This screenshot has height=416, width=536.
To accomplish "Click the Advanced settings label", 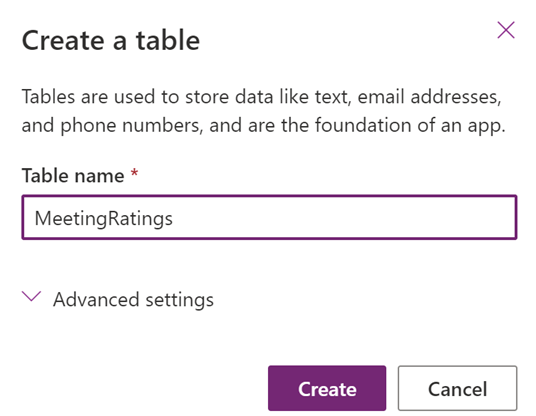I will click(x=133, y=300).
